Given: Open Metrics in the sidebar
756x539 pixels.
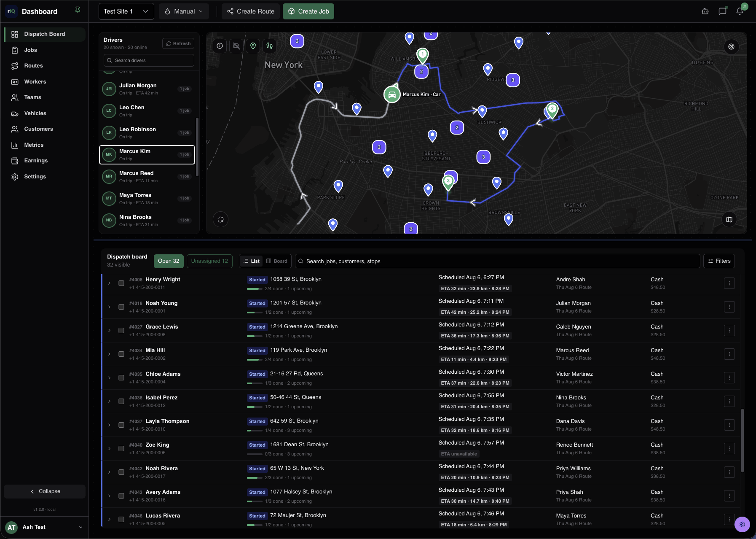Looking at the screenshot, I should [x=45, y=145].
